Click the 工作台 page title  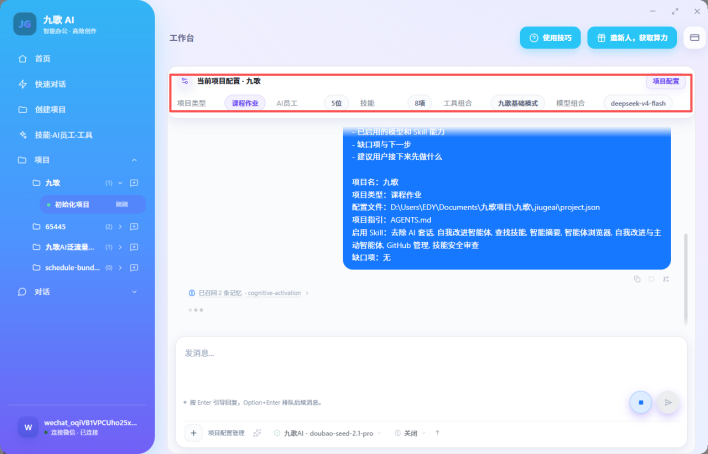pos(182,38)
